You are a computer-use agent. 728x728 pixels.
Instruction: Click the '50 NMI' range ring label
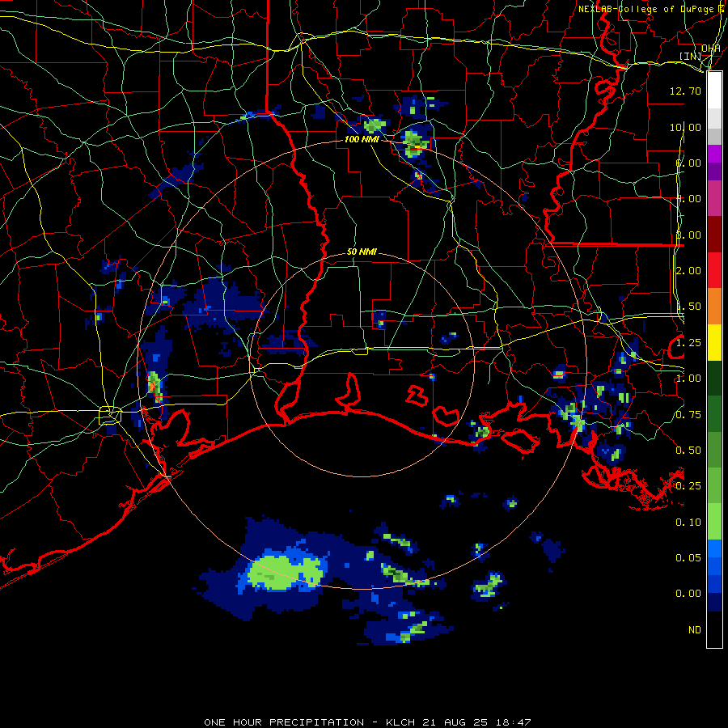(362, 252)
